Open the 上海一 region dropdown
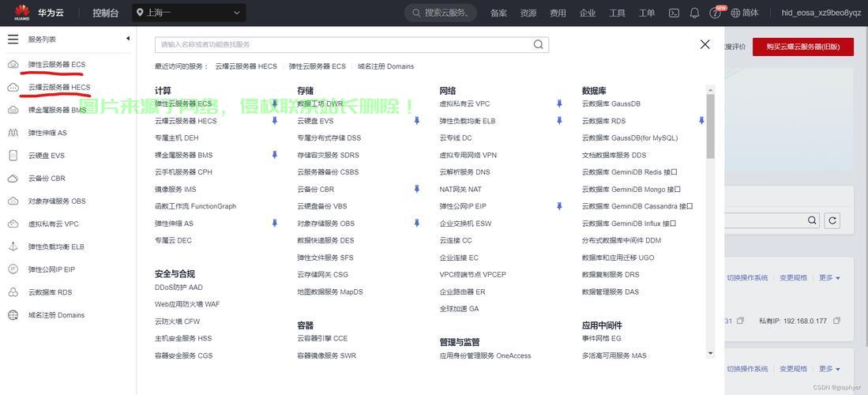This screenshot has height=395, width=868. pyautogui.click(x=189, y=13)
